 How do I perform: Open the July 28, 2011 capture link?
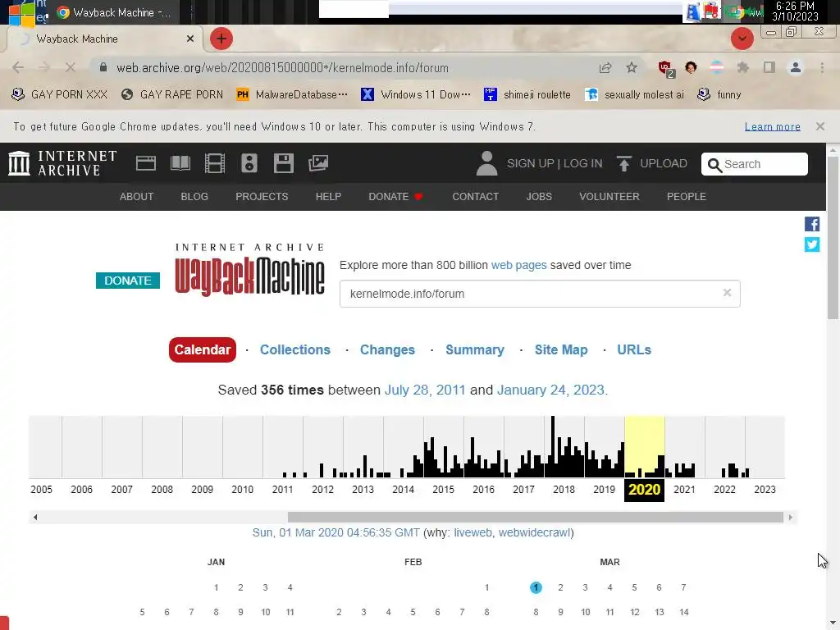pyautogui.click(x=425, y=390)
